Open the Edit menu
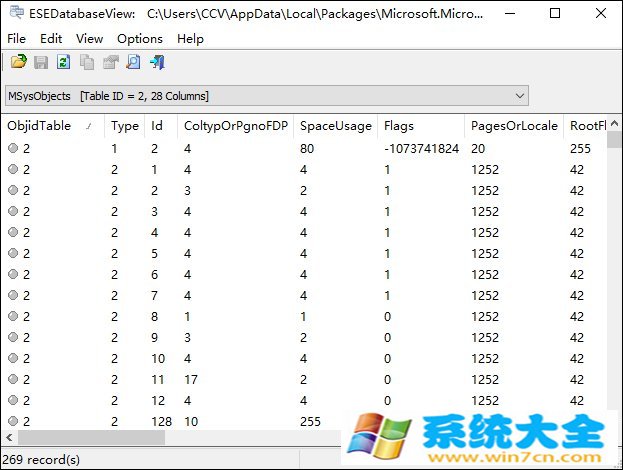Screen dimensions: 623x470 coord(51,39)
